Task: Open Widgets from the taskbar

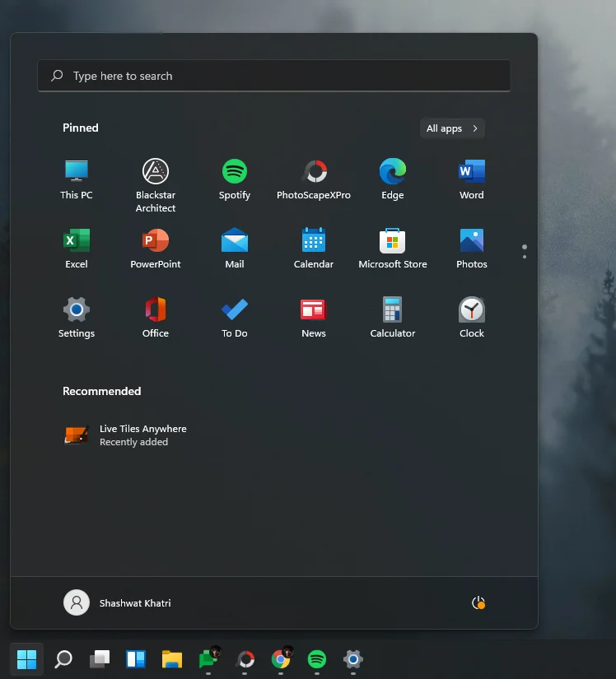Action: pyautogui.click(x=136, y=659)
